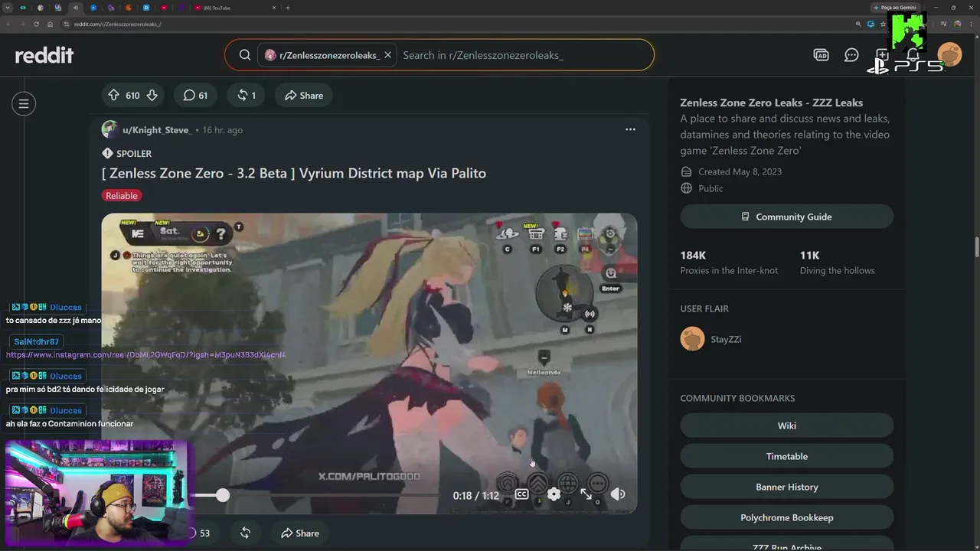The width and height of the screenshot is (980, 551).
Task: Click the 184K members count
Action: click(x=693, y=255)
